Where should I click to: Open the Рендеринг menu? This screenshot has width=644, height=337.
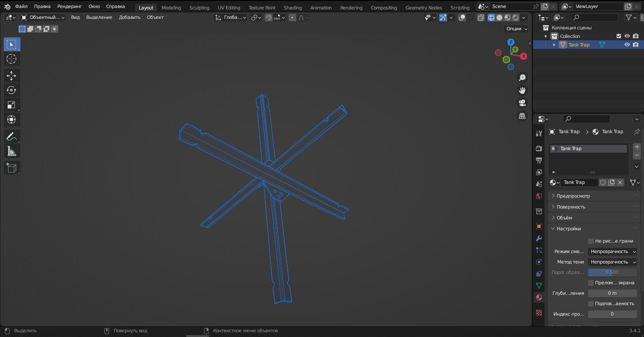pos(69,7)
